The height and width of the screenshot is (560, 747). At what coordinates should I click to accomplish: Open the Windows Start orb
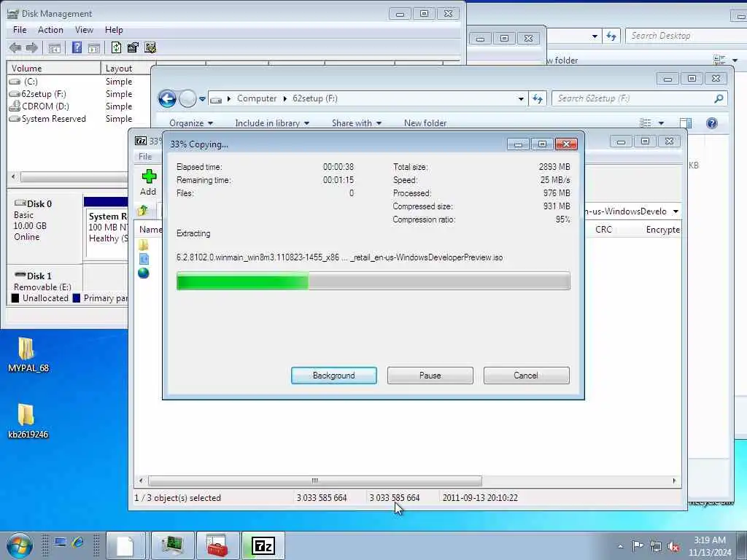coord(20,545)
